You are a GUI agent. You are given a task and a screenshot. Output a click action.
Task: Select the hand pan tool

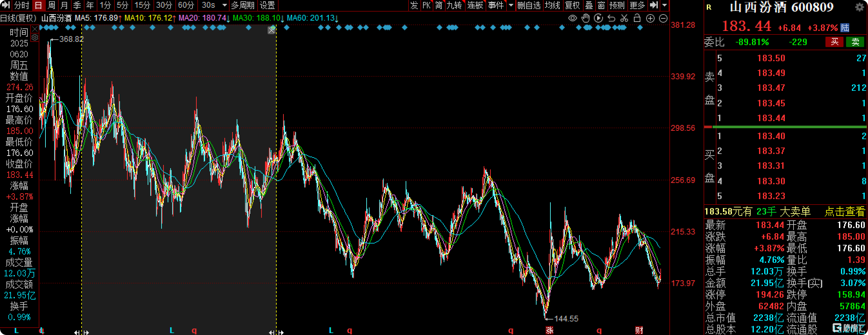coord(586,18)
